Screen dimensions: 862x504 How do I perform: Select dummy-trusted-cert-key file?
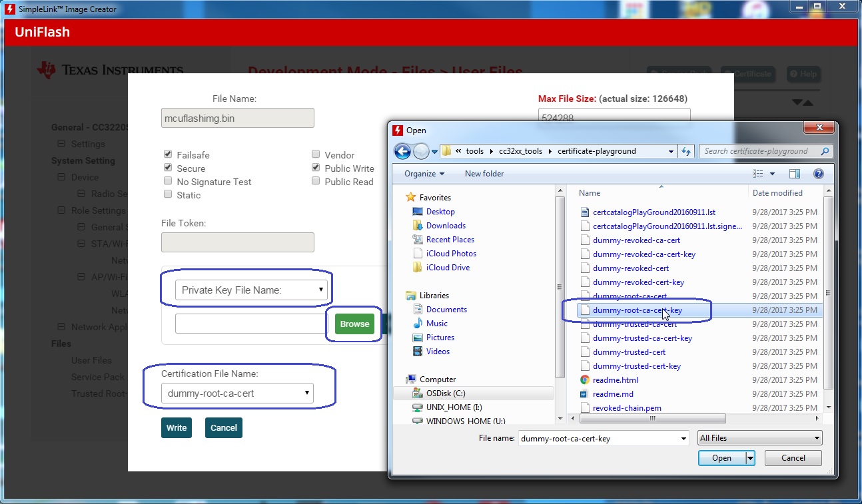[637, 366]
